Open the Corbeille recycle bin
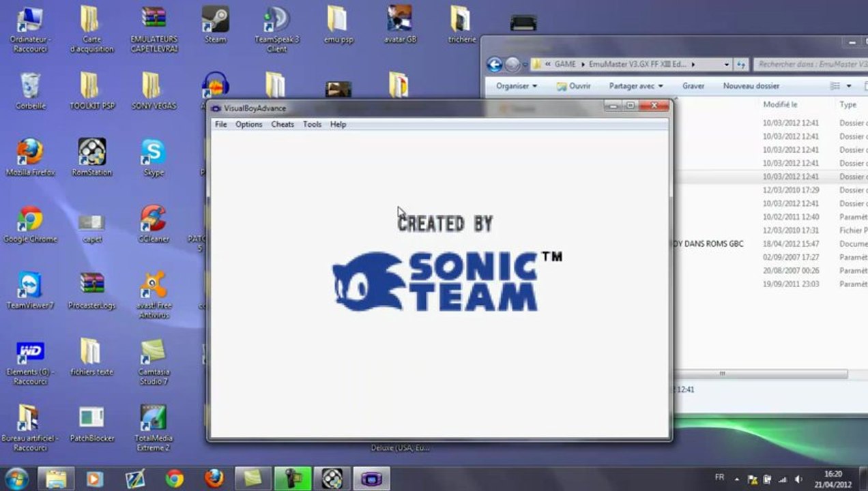The height and width of the screenshot is (491, 868). tap(30, 91)
